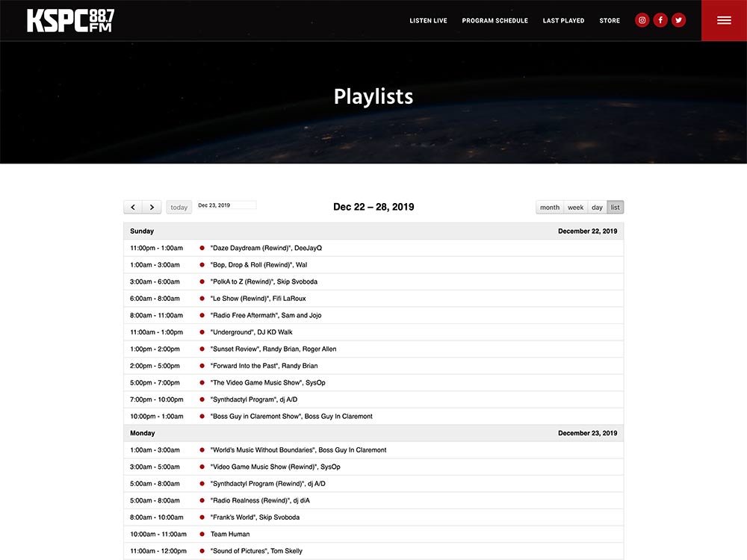Switch to month view
Screen dimensions: 747x560
[x=550, y=207]
